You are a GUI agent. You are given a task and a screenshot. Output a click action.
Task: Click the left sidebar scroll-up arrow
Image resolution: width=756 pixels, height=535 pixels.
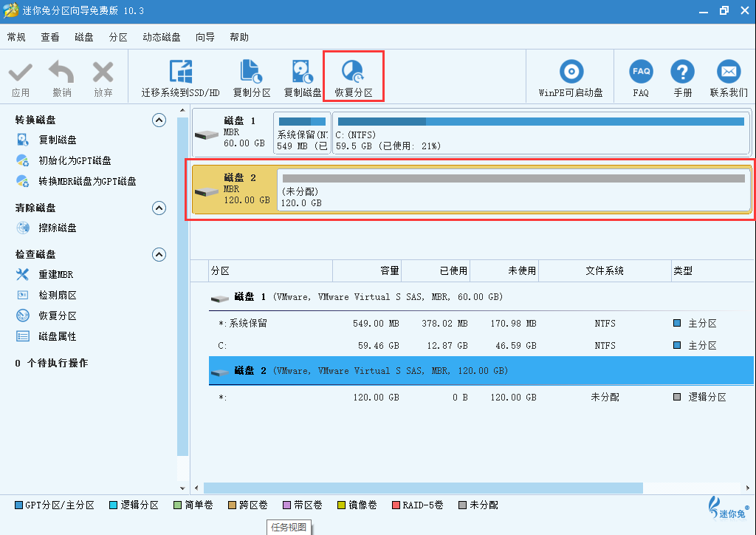pyautogui.click(x=182, y=111)
